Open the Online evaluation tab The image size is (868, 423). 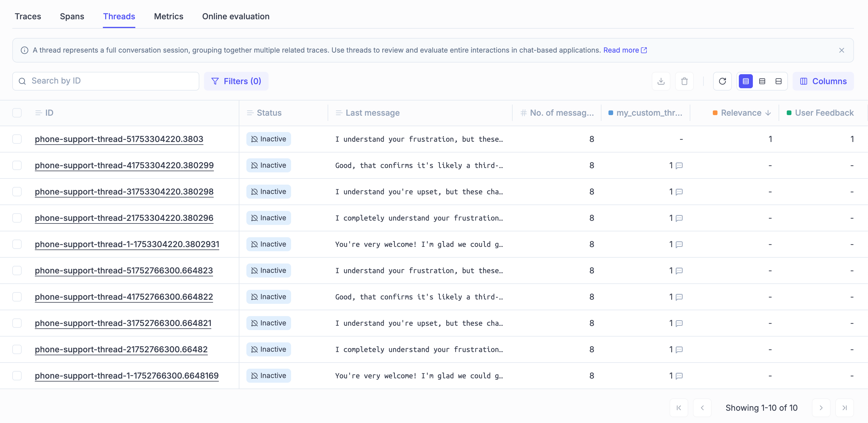(236, 16)
